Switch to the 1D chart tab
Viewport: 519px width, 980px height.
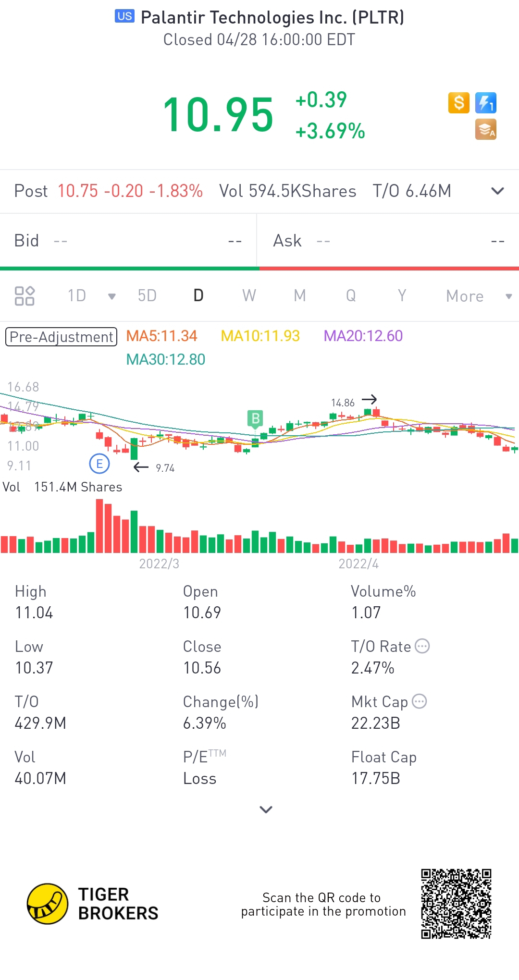coord(77,296)
